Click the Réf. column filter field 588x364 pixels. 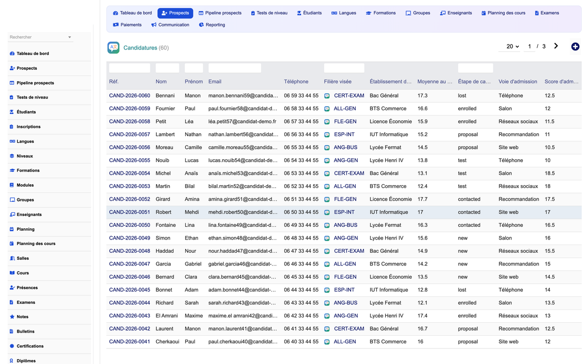(130, 68)
